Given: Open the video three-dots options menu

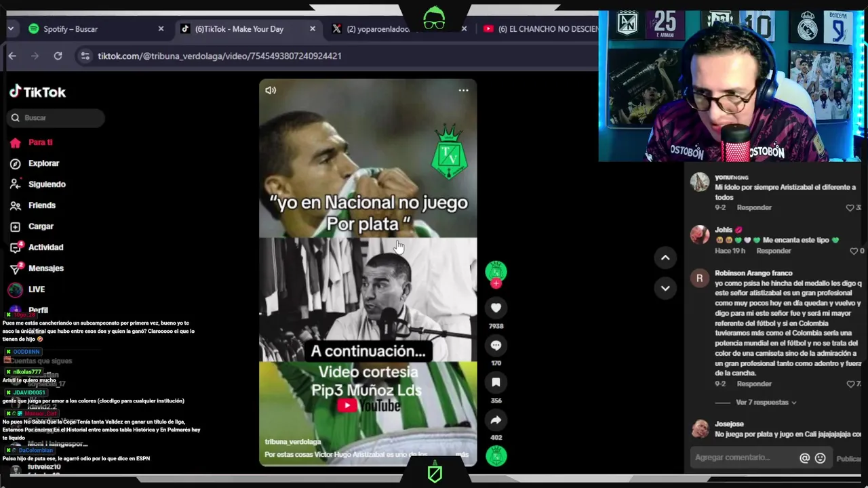Looking at the screenshot, I should (463, 90).
